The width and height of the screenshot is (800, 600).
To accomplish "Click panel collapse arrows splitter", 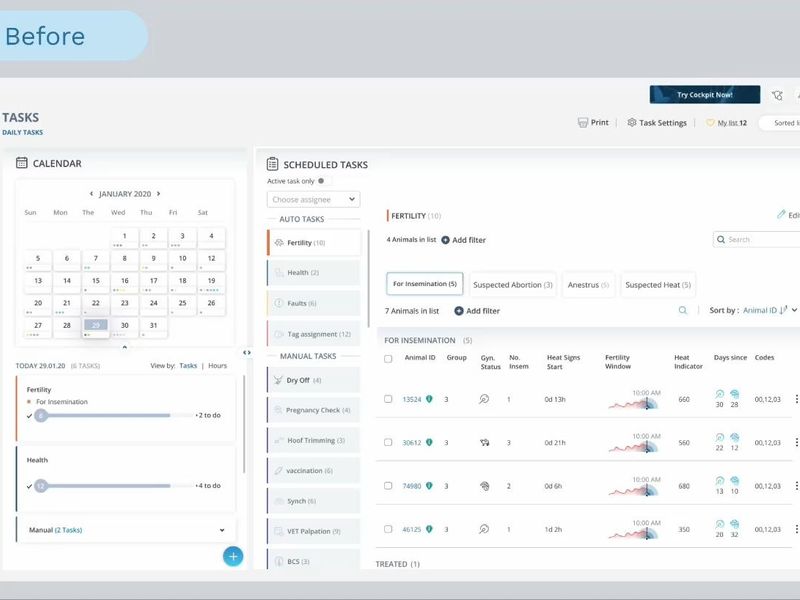I will pos(247,352).
